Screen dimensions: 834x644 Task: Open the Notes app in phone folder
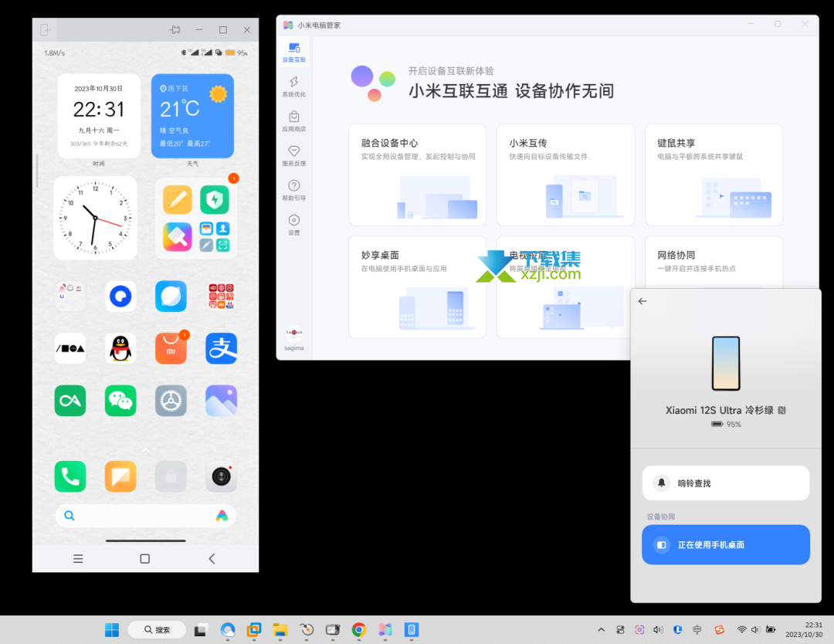[177, 200]
